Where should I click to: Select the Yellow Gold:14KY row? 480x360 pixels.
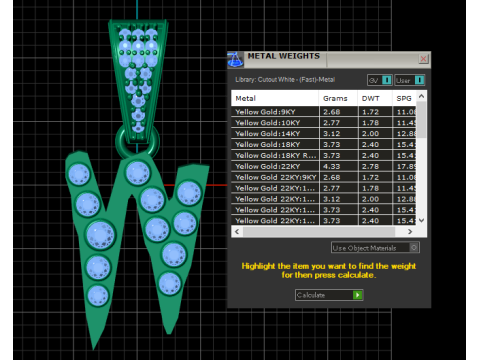click(x=324, y=134)
